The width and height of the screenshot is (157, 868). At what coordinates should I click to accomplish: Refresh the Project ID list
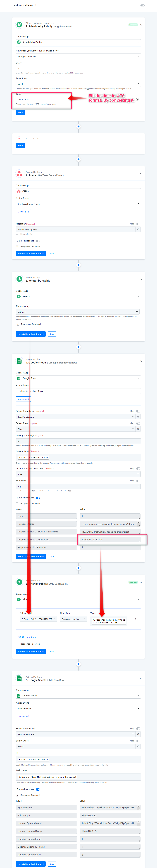pos(138,229)
